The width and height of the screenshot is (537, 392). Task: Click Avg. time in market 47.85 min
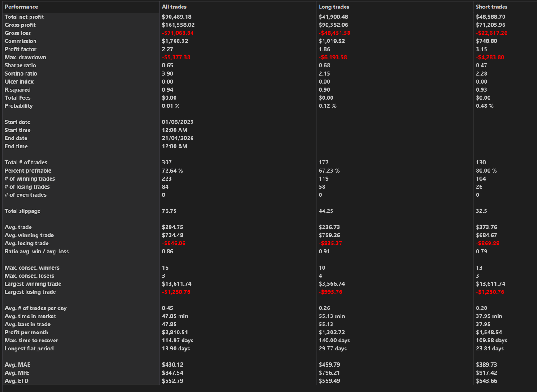click(x=175, y=316)
